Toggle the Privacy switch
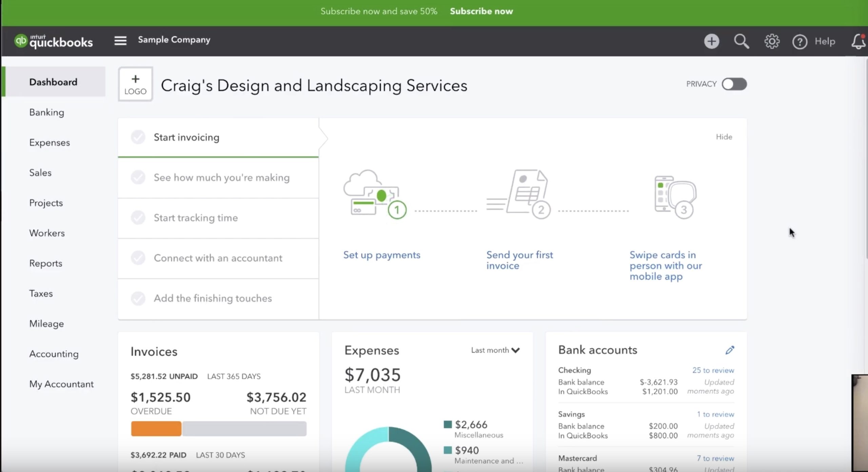 734,84
